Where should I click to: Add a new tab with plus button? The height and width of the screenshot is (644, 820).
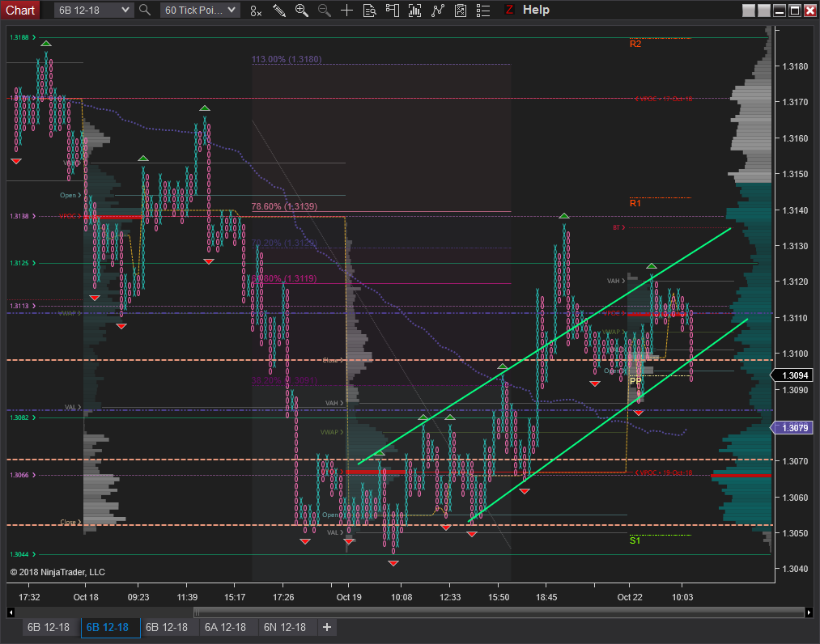327,627
